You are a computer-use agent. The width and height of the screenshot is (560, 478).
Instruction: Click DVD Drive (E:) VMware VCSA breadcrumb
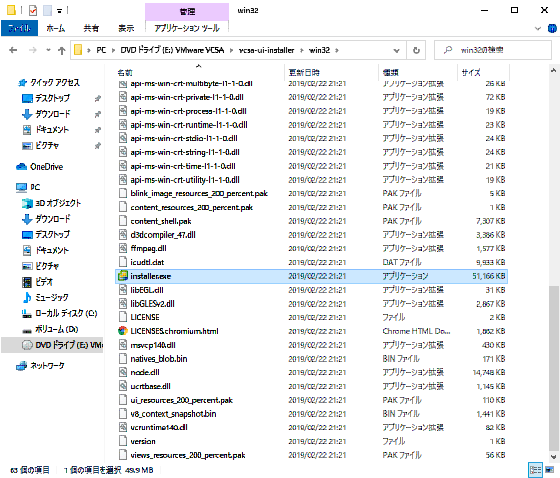click(172, 50)
